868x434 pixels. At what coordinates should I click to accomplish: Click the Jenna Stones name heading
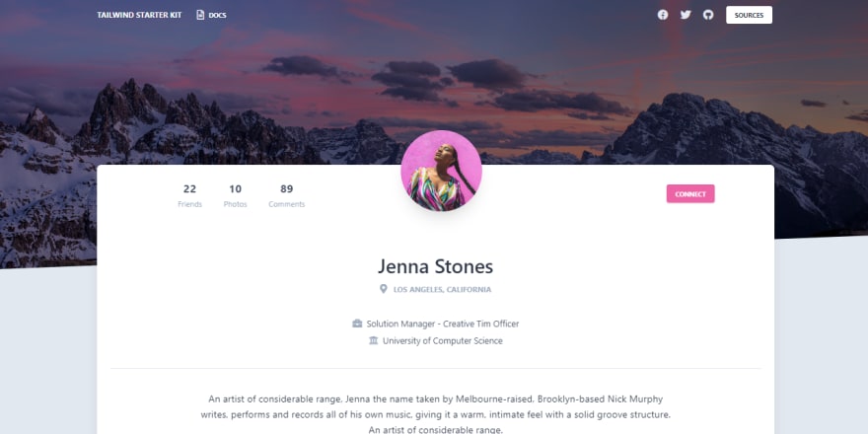click(436, 266)
